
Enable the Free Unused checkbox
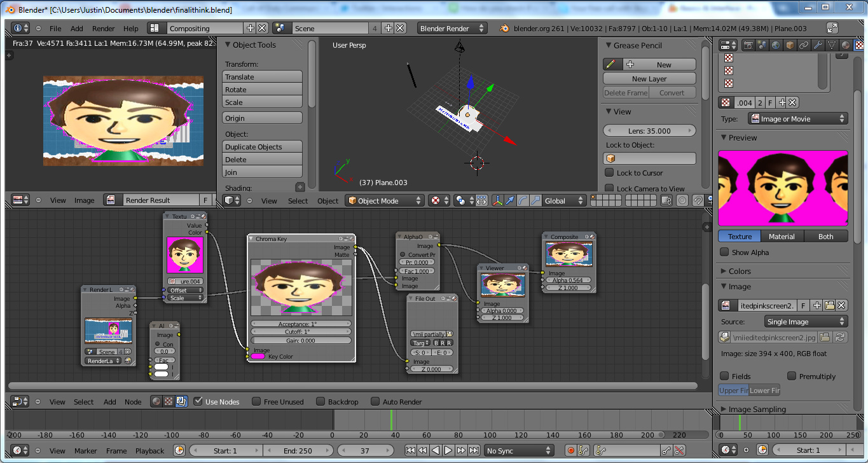tap(256, 401)
